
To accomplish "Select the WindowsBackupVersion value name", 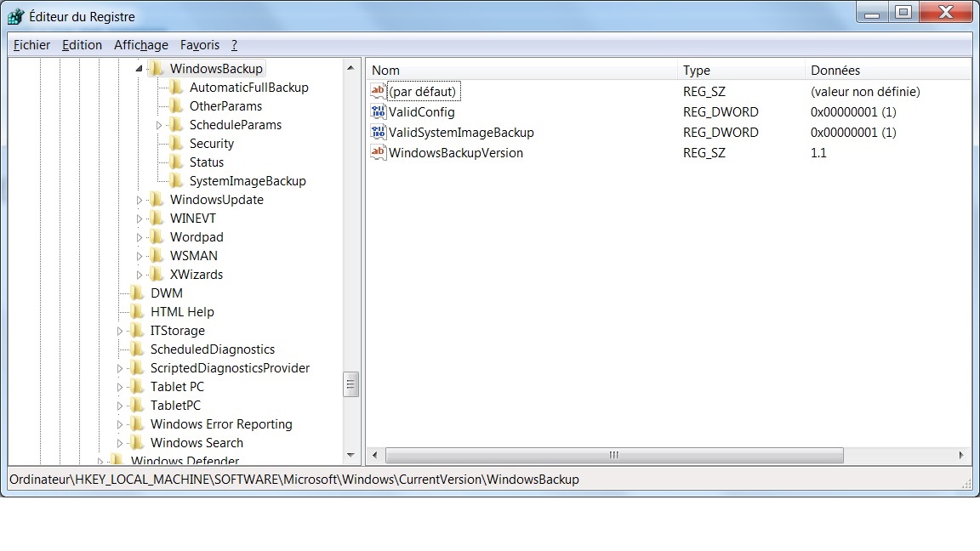I will pyautogui.click(x=456, y=152).
